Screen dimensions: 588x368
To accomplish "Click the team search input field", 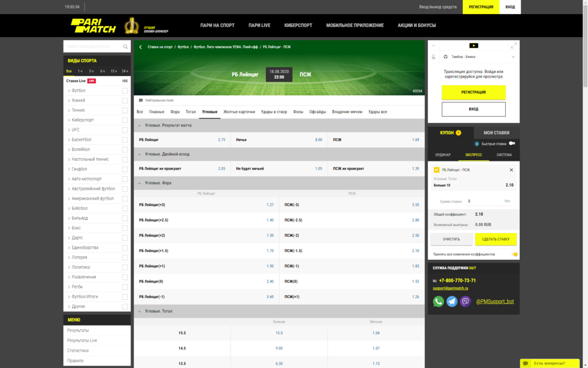I will point(93,47).
